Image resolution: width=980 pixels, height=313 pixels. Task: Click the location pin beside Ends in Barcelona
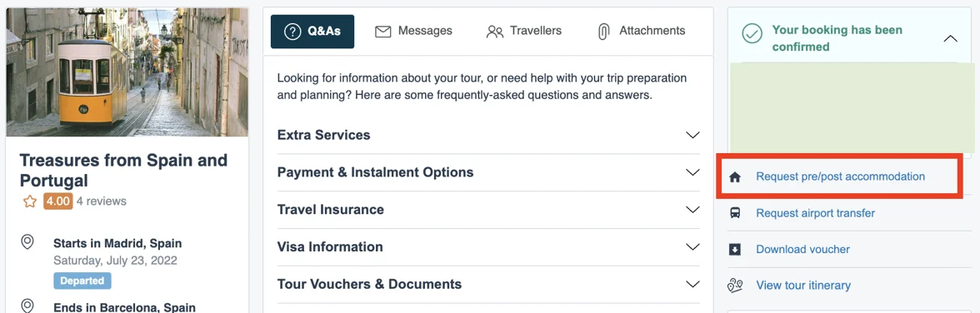point(27,306)
